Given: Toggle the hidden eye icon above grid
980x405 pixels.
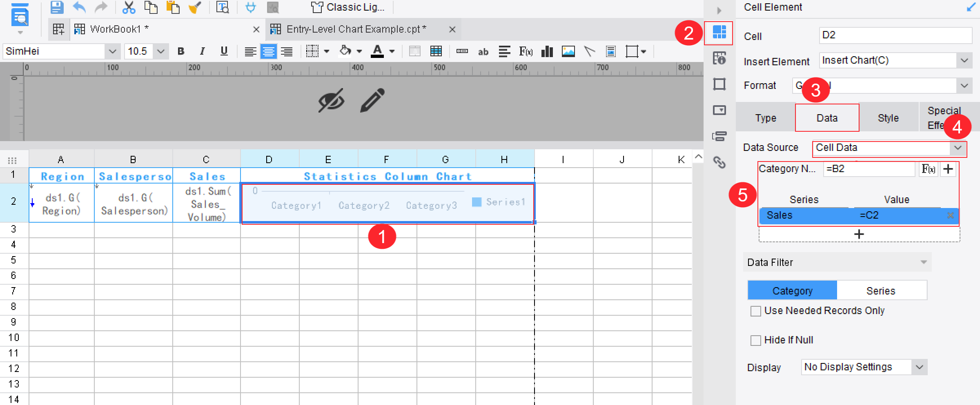Looking at the screenshot, I should 331,100.
